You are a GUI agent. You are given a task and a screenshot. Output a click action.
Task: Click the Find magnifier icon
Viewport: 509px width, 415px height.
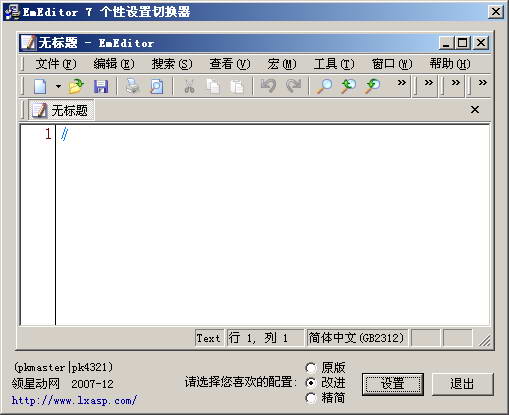[324, 86]
